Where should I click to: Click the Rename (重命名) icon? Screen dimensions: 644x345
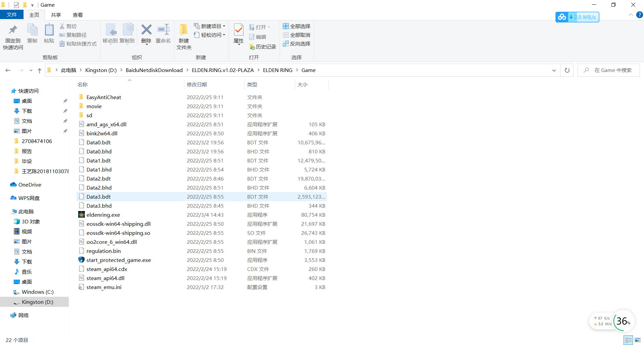coord(163,30)
